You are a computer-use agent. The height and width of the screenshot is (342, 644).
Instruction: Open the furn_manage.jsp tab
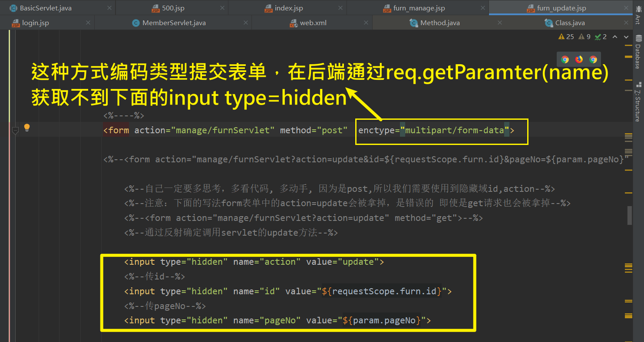click(419, 8)
